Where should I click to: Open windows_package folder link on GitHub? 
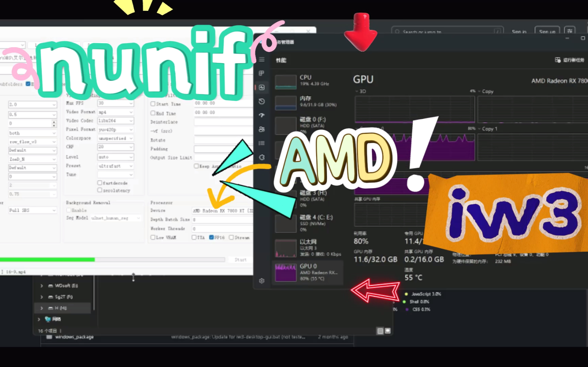[74, 337]
